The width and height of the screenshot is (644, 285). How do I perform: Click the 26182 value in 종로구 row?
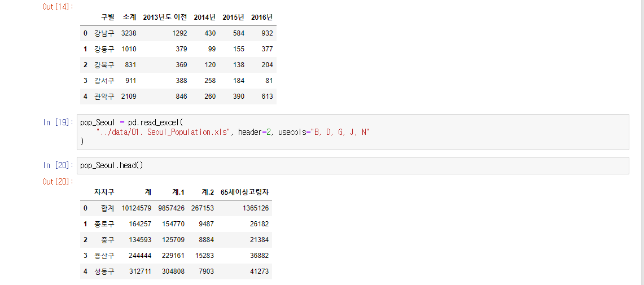point(260,224)
